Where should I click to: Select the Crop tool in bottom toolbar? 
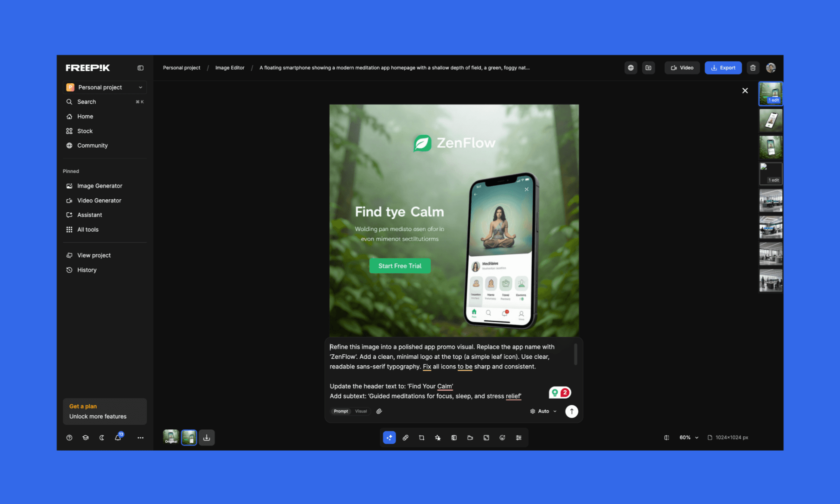pyautogui.click(x=421, y=438)
